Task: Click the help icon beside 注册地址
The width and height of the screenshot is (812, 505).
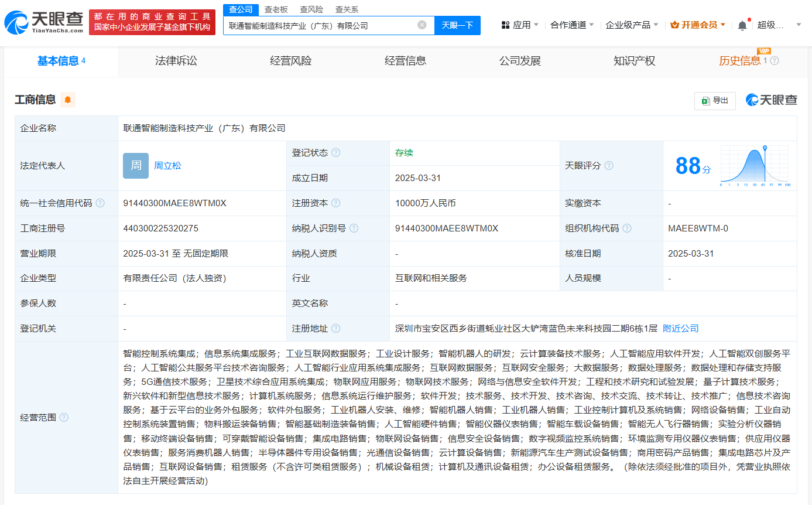Action: [x=335, y=329]
